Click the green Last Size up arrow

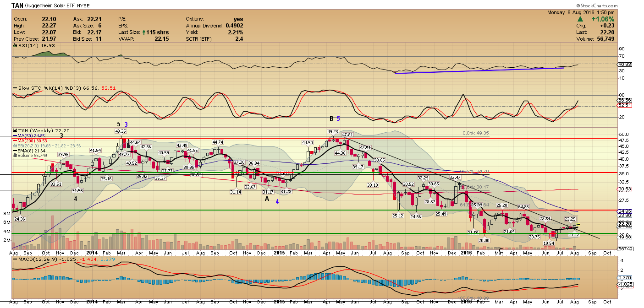[x=143, y=32]
